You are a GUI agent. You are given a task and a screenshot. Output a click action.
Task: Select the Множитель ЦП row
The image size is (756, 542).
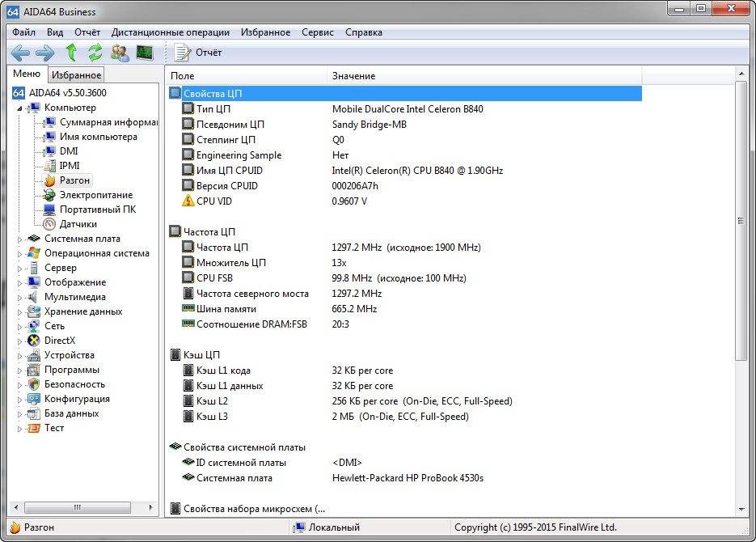tap(405, 263)
